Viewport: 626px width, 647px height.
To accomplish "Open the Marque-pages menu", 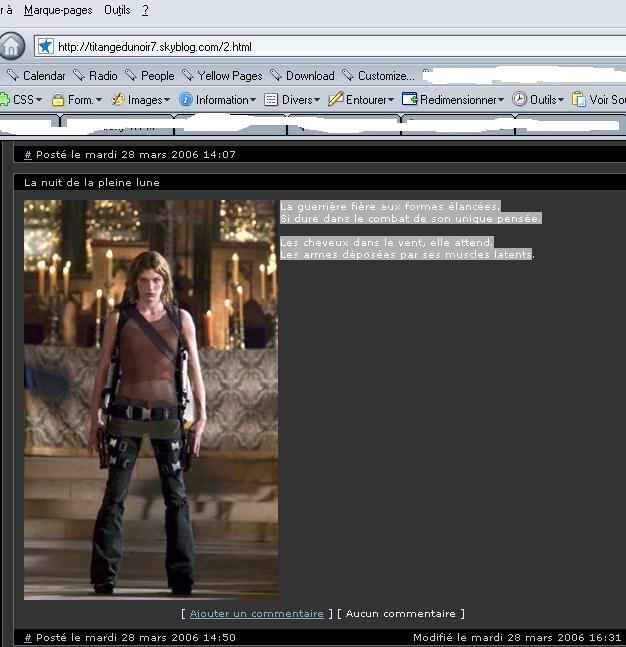I will [x=58, y=10].
